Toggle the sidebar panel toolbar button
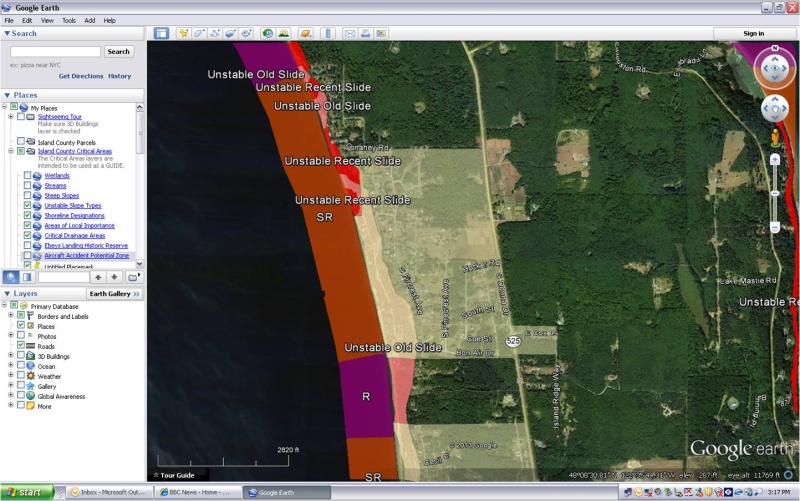 [x=161, y=34]
